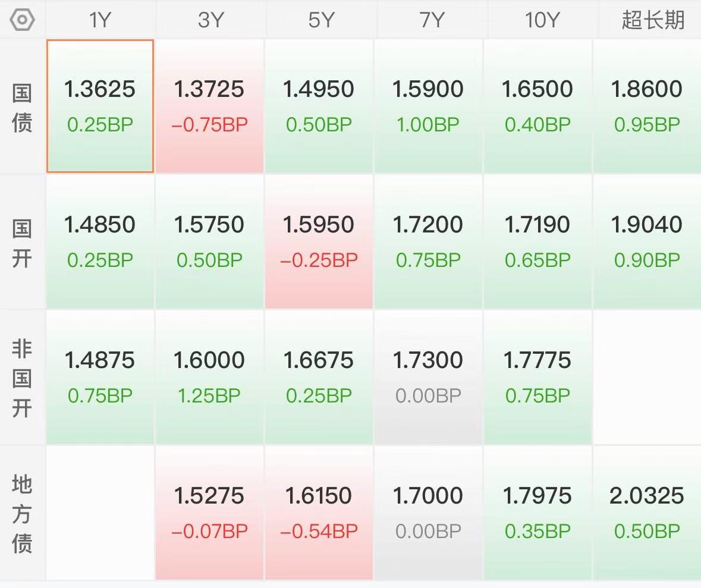Select the 非国开 row label
The image size is (701, 588).
pos(22,378)
